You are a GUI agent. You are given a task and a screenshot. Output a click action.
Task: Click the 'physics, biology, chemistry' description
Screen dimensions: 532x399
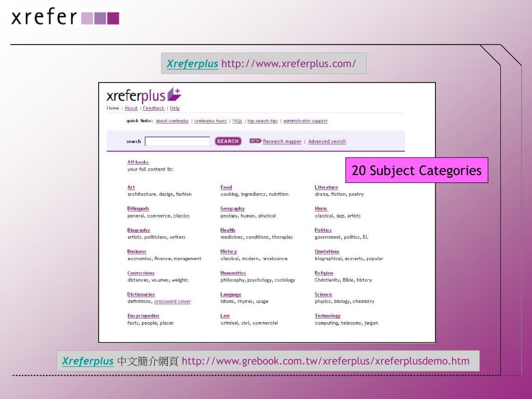[x=344, y=301]
